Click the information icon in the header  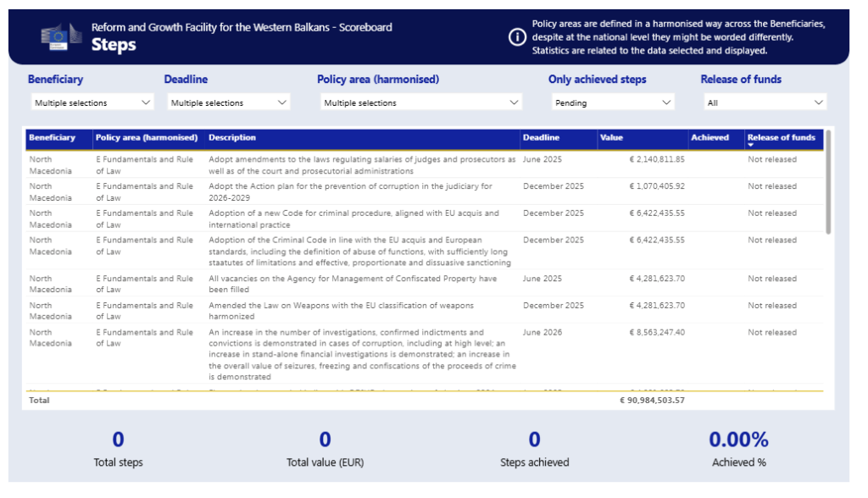pos(517,37)
